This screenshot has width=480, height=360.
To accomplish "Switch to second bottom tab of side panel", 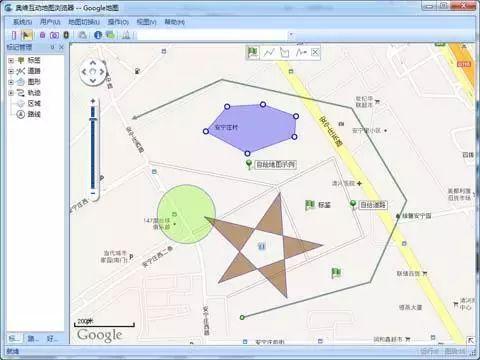I will pyautogui.click(x=33, y=339).
